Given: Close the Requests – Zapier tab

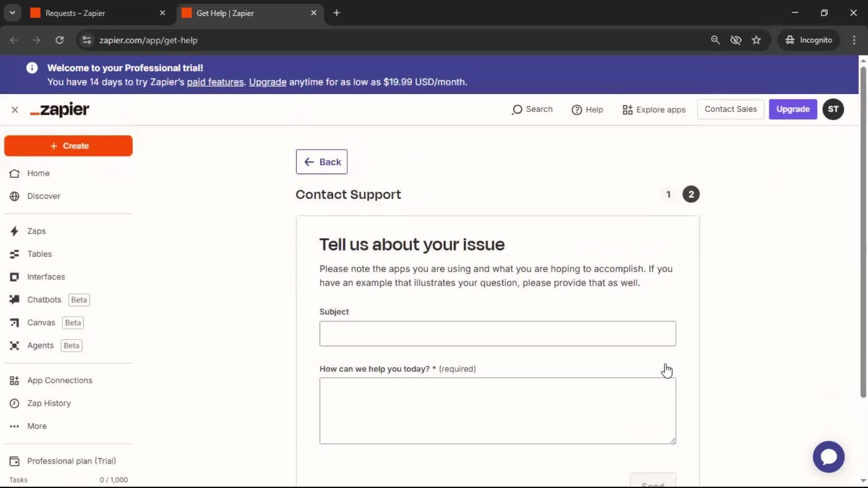Looking at the screenshot, I should pyautogui.click(x=163, y=13).
